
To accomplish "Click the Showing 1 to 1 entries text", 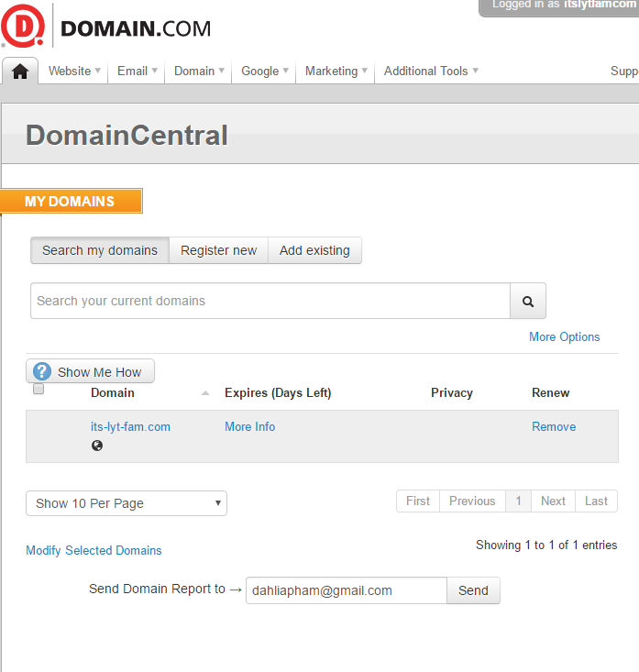I will 546,545.
